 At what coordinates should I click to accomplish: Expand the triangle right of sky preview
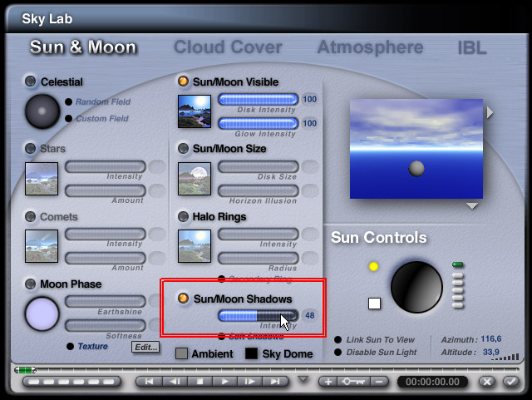(x=490, y=112)
